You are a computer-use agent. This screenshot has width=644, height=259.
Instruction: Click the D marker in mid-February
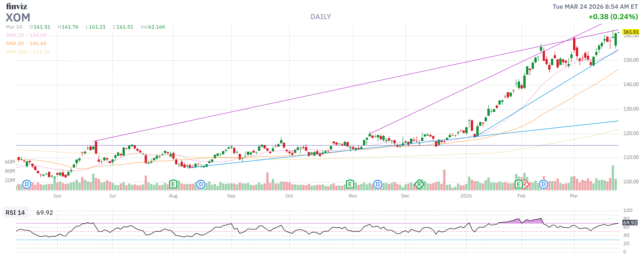click(543, 185)
